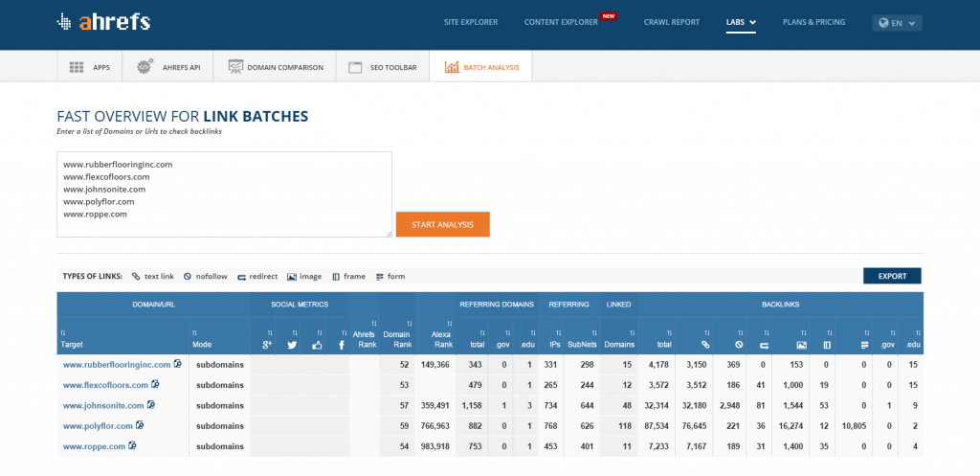Click the 87,534 total backlinks cell
980x476 pixels.
[657, 426]
